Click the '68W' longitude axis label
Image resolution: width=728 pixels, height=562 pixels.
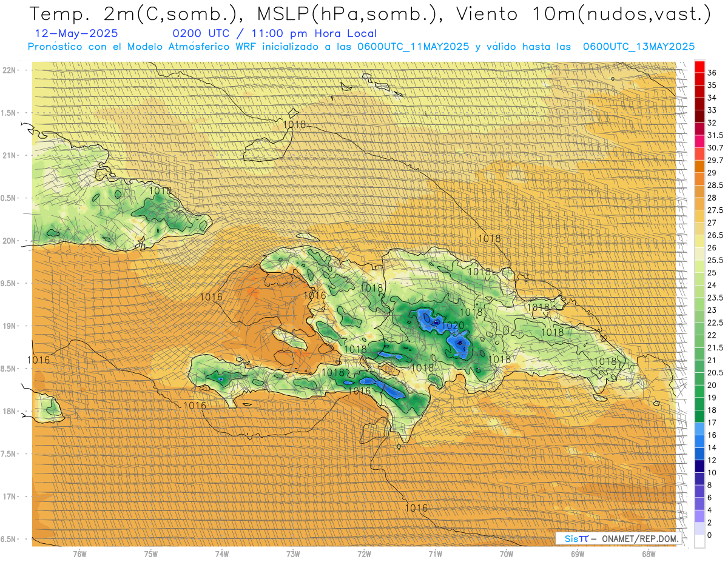(x=649, y=554)
